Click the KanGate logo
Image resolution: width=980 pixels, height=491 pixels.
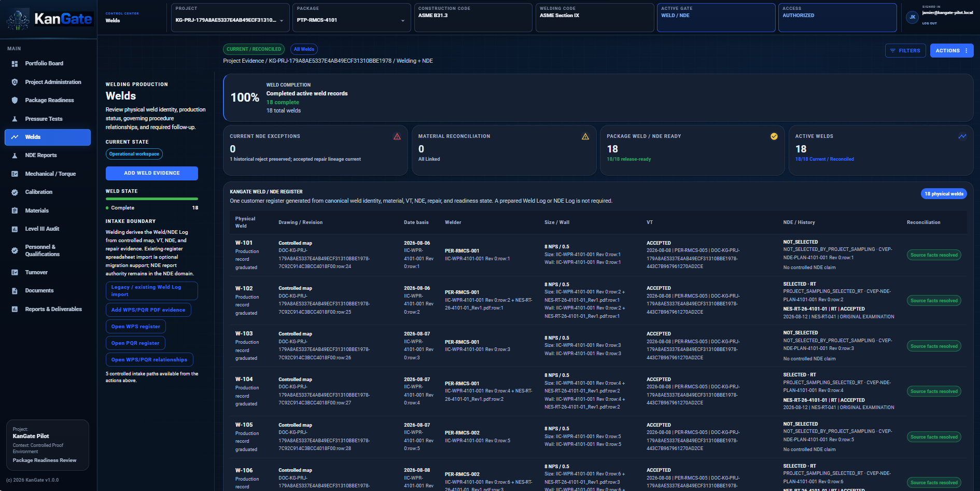click(x=50, y=19)
